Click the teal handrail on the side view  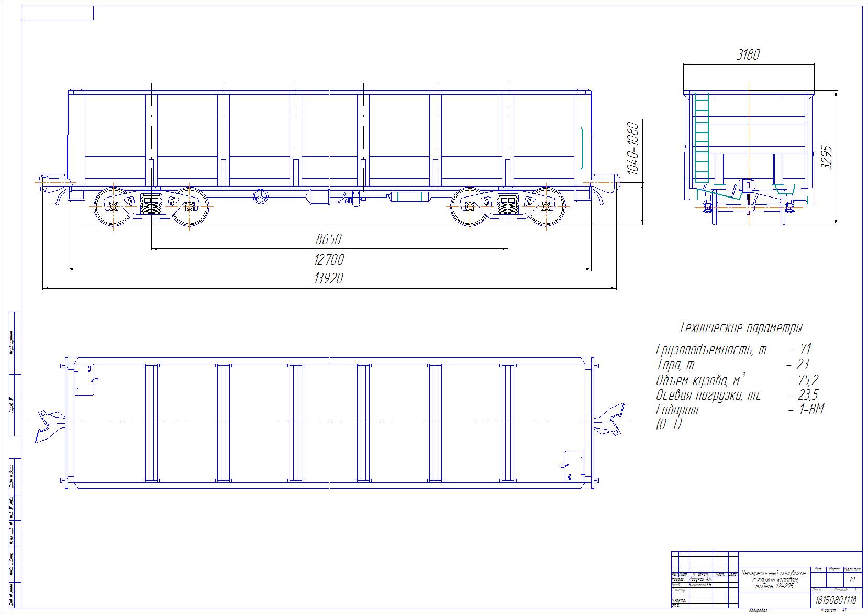582,148
